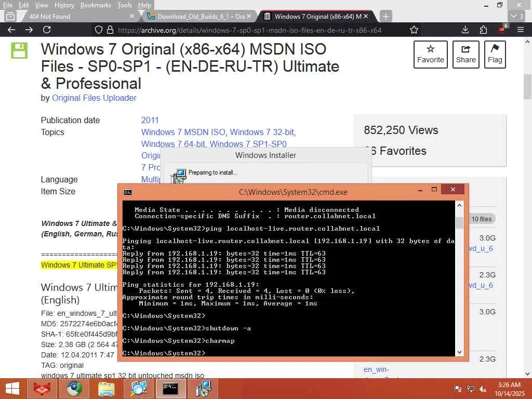Screen dimensions: 532x399
Task: Click the padlock site security icon
Action: coord(110,30)
